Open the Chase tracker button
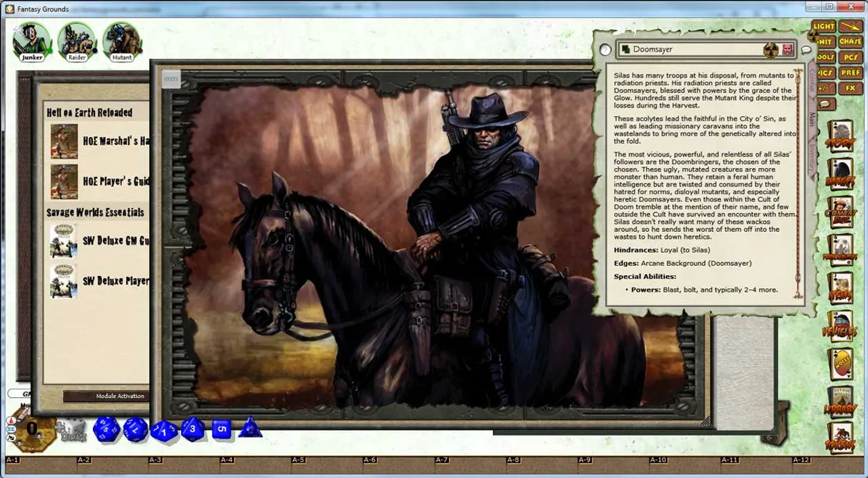868x478 pixels. 850,42
